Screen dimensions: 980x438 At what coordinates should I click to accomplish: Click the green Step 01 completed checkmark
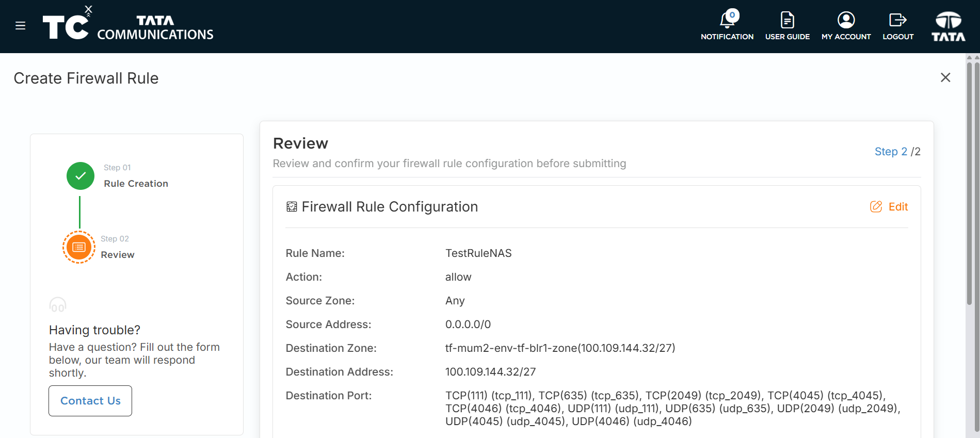point(81,176)
